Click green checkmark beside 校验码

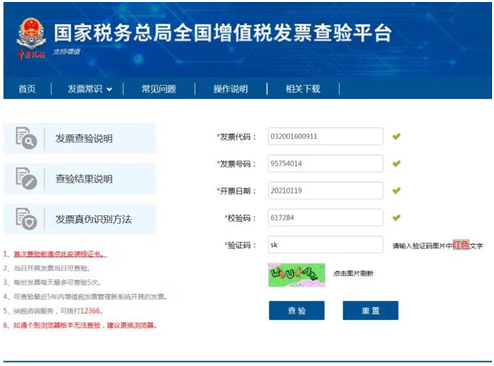pyautogui.click(x=396, y=218)
